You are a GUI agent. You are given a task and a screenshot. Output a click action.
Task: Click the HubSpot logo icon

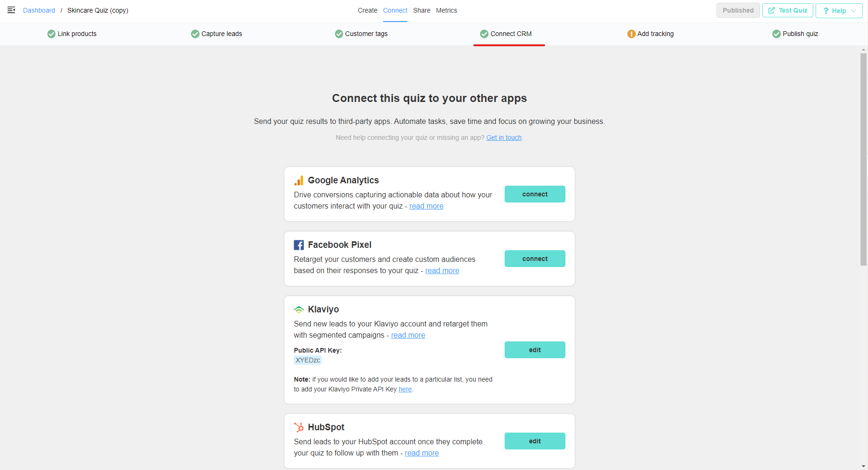[x=299, y=427]
